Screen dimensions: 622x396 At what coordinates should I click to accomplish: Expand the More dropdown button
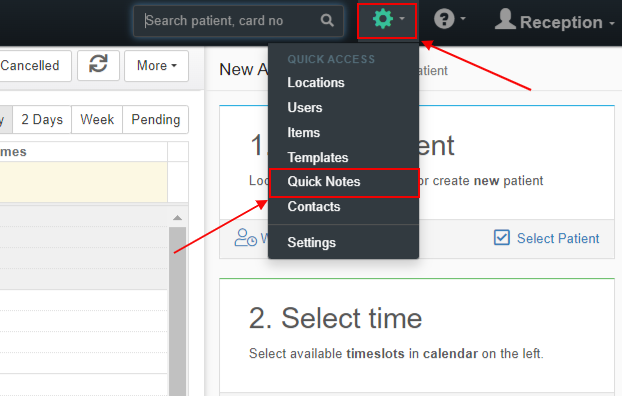pyautogui.click(x=156, y=65)
